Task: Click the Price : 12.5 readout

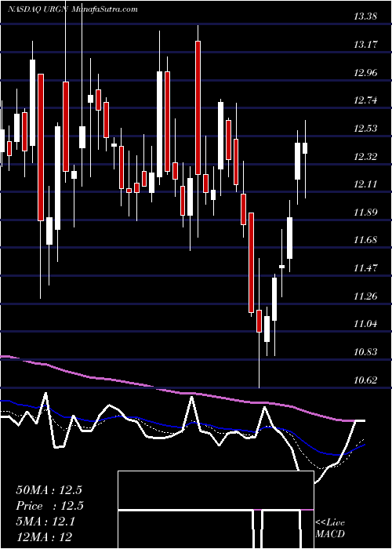Action: pos(49,505)
